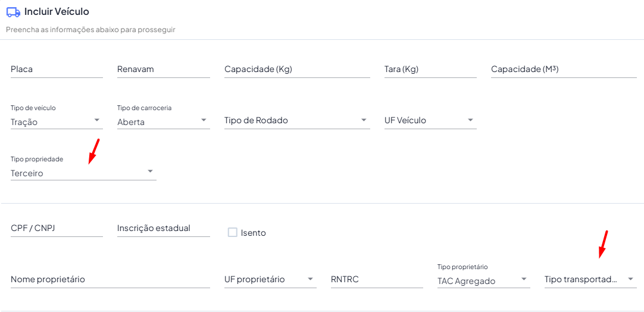Click the Capacidade (Kg) field

(296, 70)
